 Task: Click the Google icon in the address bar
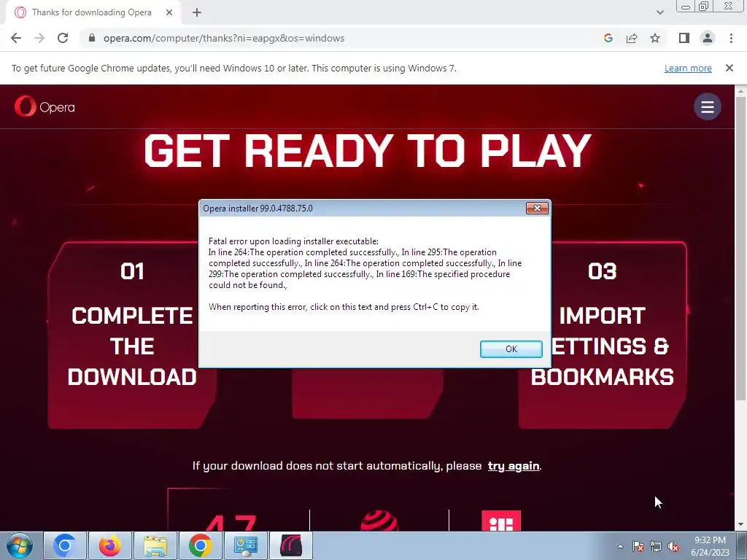608,38
